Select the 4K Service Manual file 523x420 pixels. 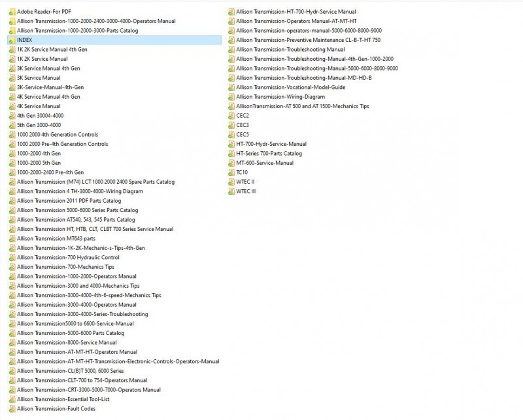(39, 106)
